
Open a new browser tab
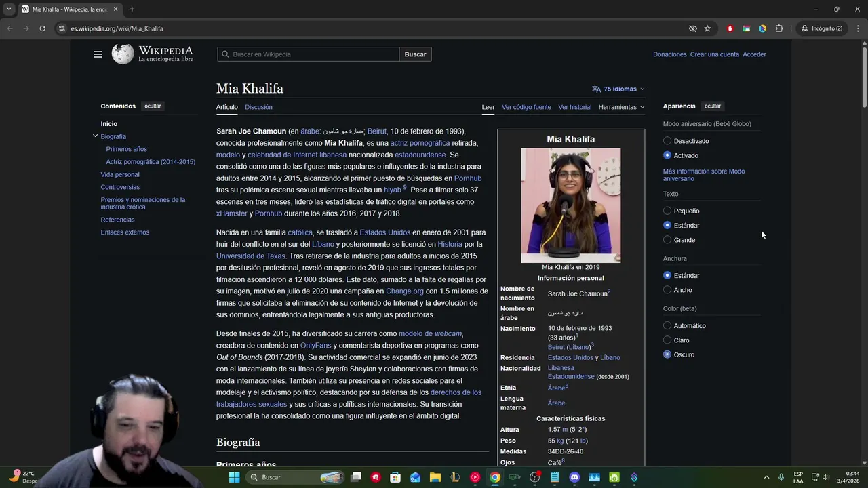132,9
